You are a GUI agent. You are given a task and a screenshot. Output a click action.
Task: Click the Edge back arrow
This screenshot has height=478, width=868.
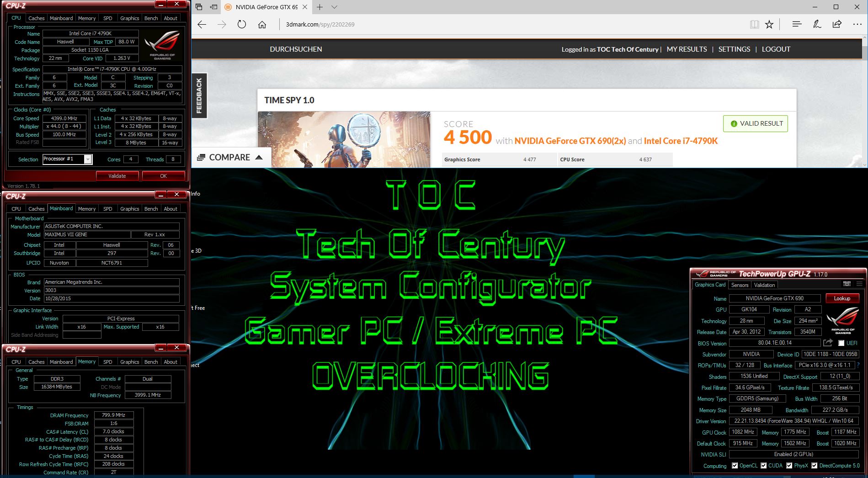pos(202,25)
